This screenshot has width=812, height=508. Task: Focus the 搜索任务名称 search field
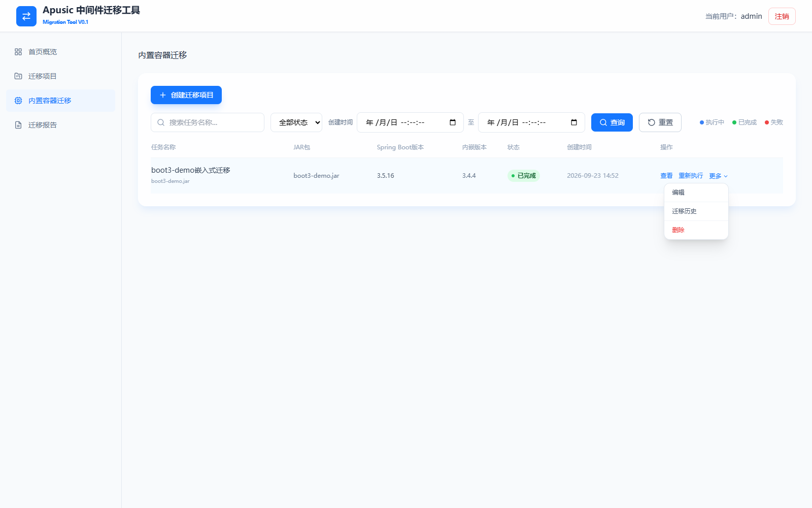[208, 122]
